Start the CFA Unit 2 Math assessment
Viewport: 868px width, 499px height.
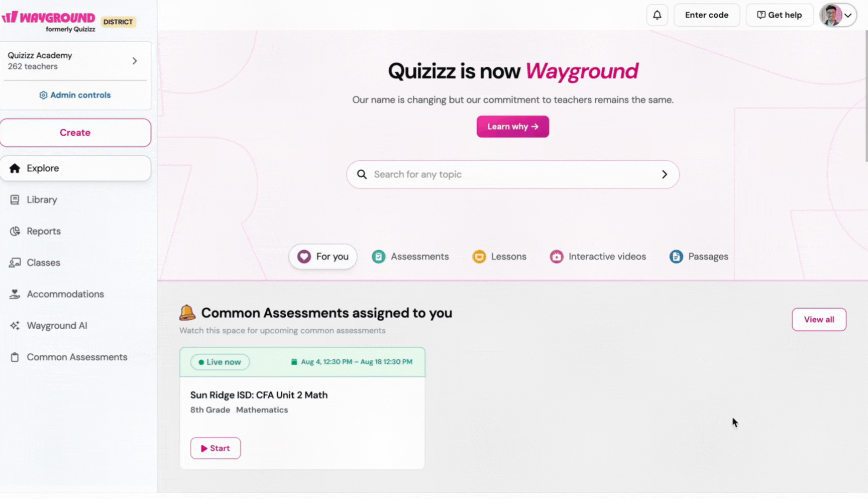[x=215, y=448]
